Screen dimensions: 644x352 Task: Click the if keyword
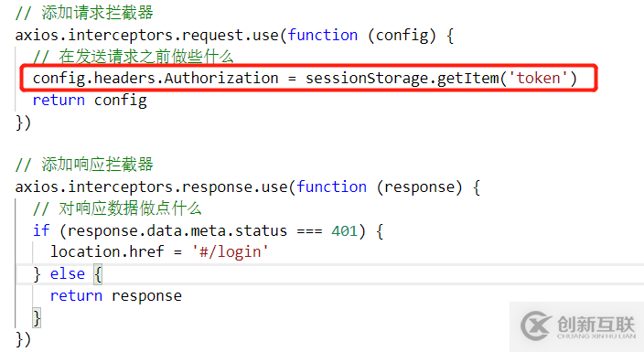41,230
